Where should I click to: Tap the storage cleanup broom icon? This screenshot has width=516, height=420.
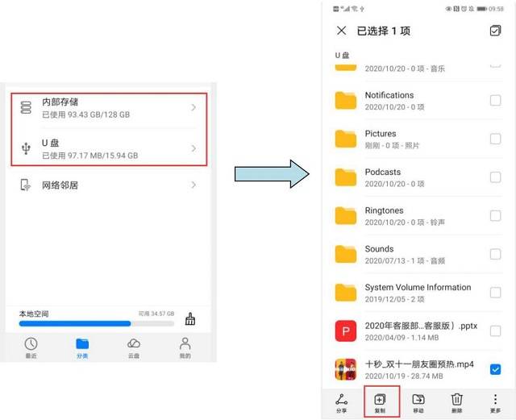click(x=190, y=319)
